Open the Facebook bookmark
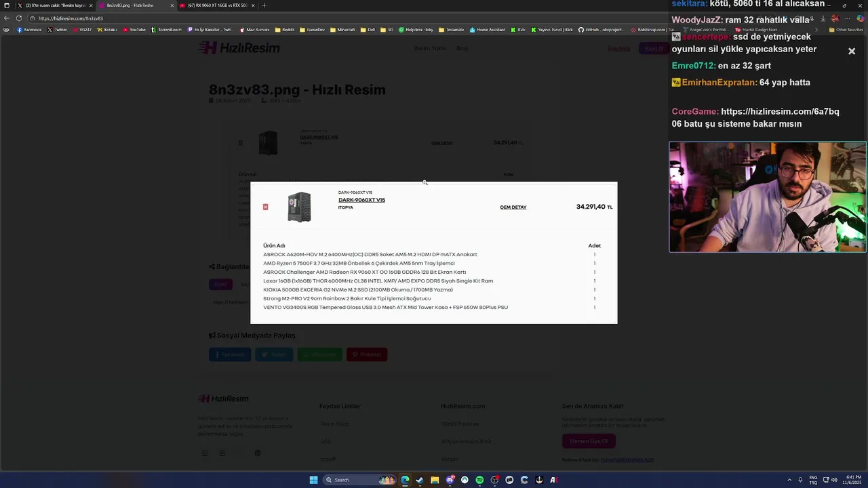The image size is (868, 488). pos(29,30)
